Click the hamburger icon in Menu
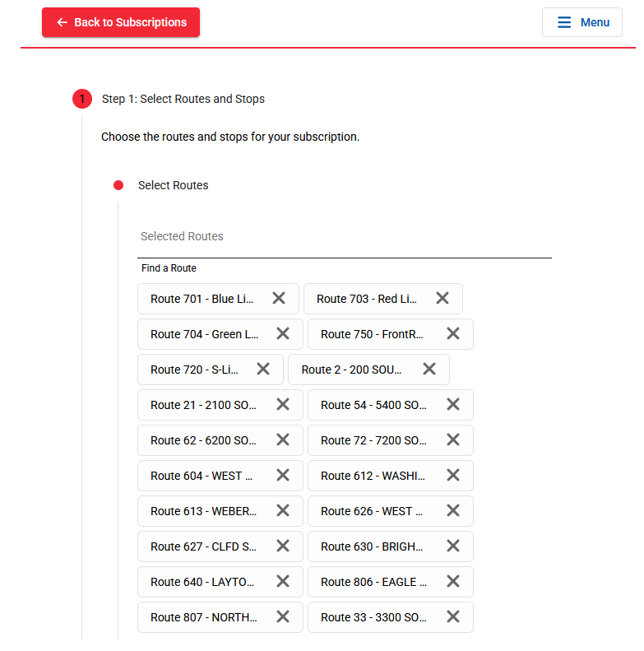Screen dimensions: 644x651 click(x=564, y=22)
